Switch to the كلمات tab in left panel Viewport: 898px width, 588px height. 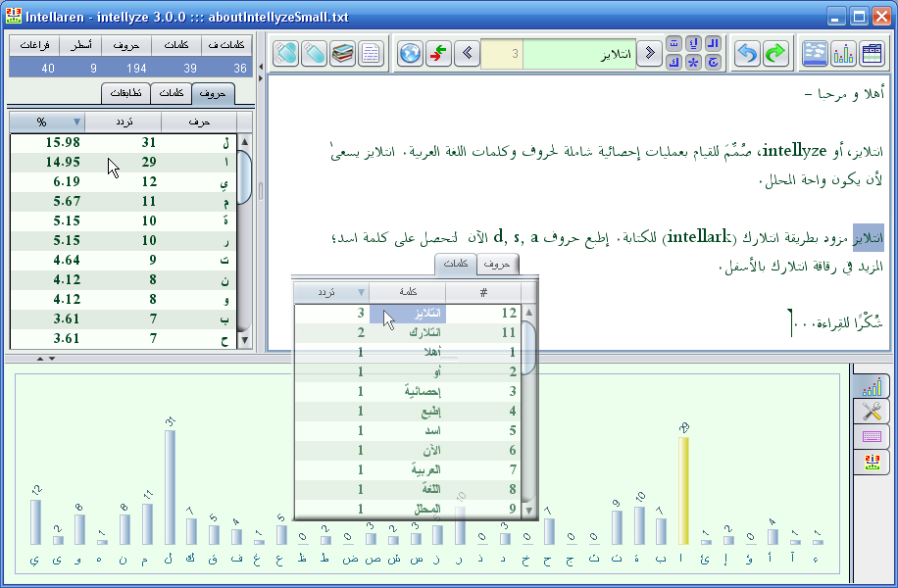pos(172,93)
